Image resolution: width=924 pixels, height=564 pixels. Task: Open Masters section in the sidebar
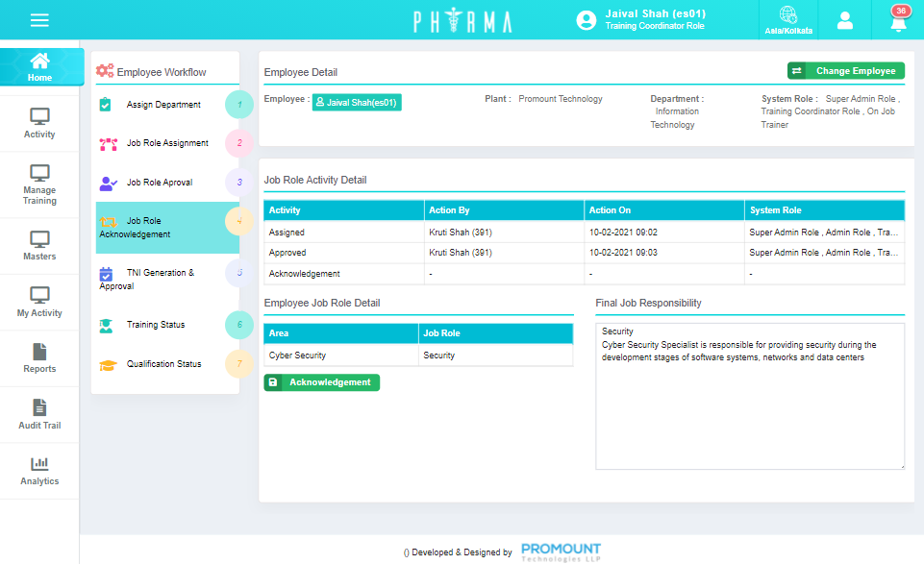click(39, 246)
